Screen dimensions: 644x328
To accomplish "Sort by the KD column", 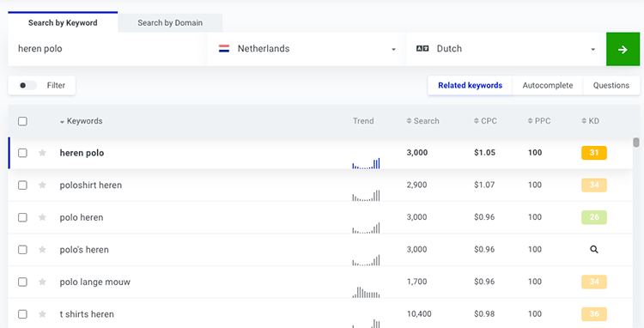I will click(x=590, y=121).
